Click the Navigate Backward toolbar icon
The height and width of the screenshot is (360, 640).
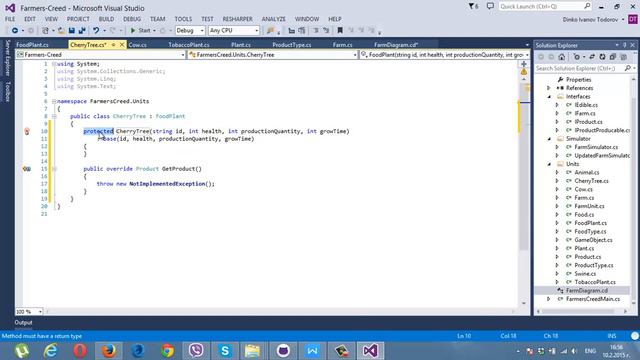pyautogui.click(x=15, y=31)
